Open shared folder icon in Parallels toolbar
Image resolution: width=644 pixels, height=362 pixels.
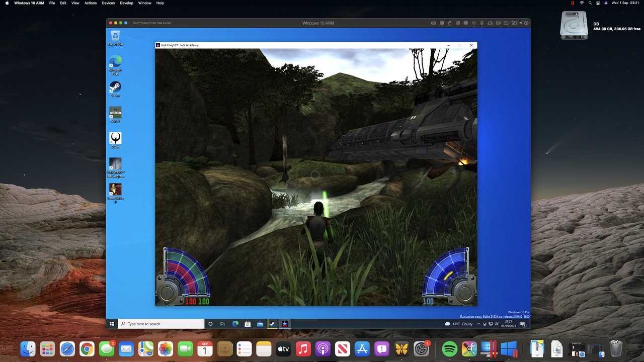click(514, 23)
